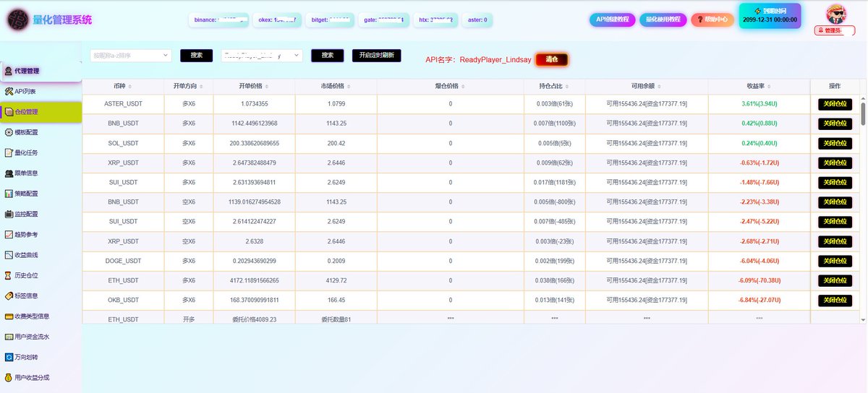Click the 量化任务 document icon
The width and height of the screenshot is (868, 393).
click(9, 152)
